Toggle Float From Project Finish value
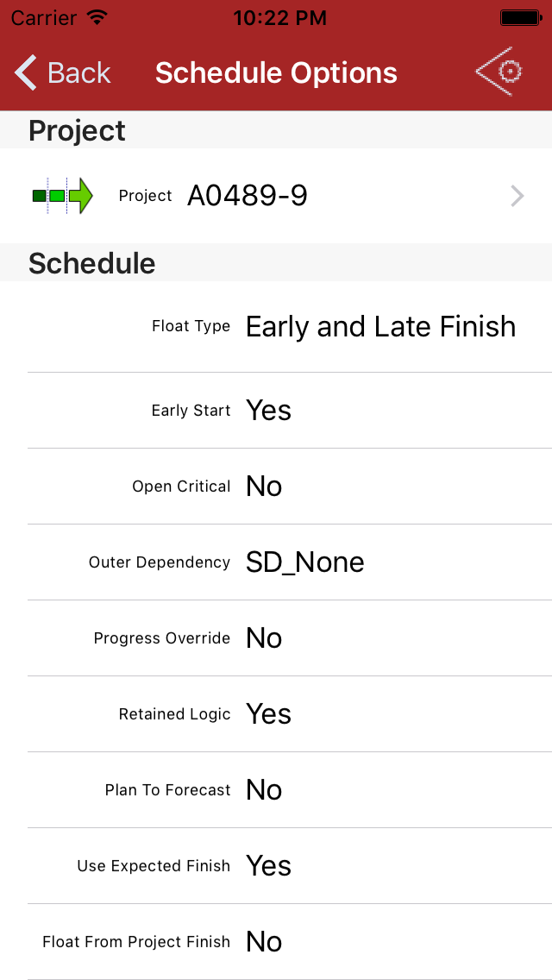 pyautogui.click(x=264, y=942)
